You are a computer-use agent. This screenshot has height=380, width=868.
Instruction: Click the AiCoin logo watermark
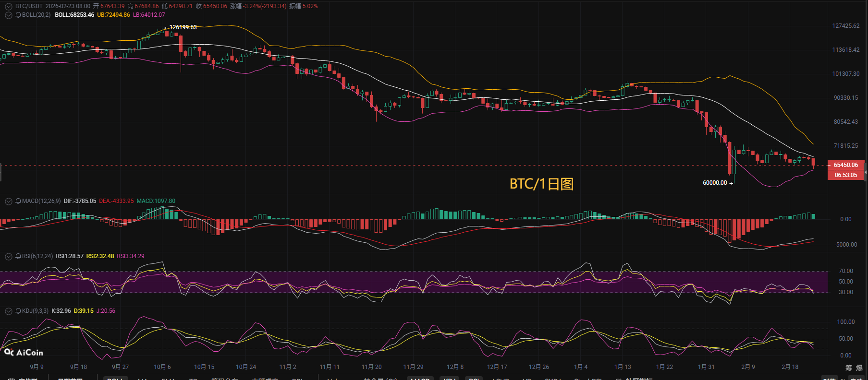24,353
